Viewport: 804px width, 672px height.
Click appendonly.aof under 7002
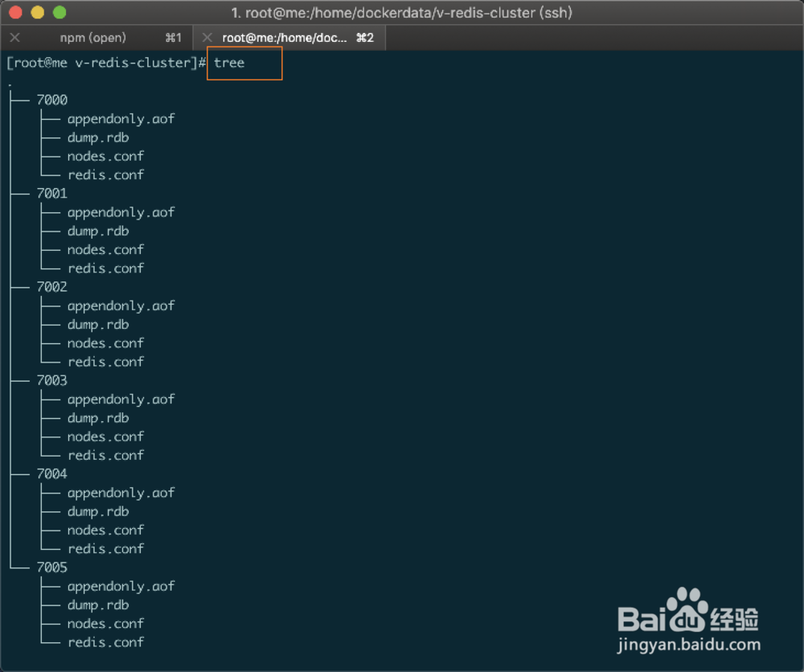121,306
